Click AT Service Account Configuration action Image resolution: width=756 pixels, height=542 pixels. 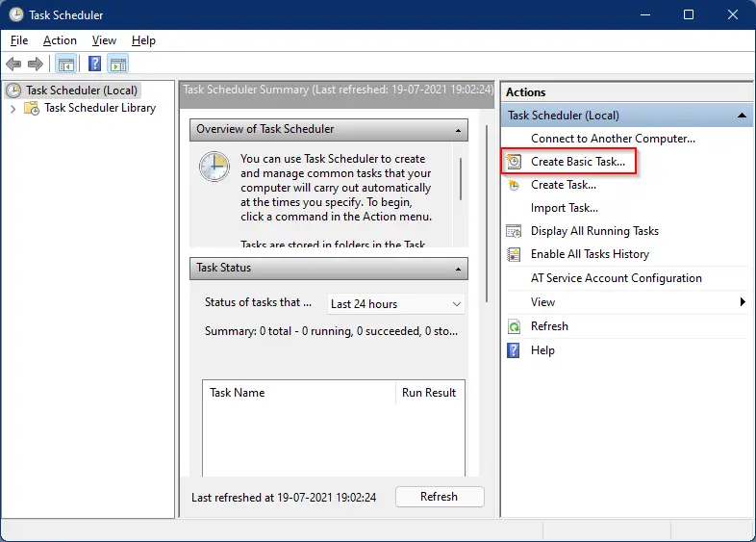point(617,278)
